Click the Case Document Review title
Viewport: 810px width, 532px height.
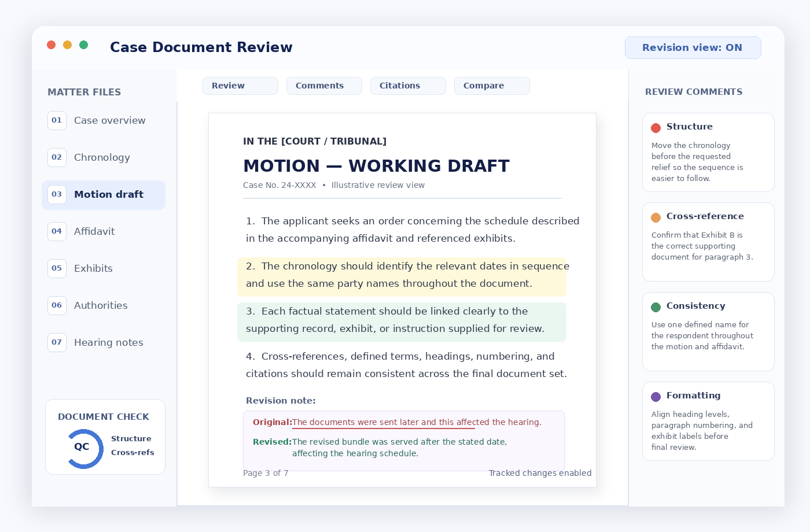[201, 47]
